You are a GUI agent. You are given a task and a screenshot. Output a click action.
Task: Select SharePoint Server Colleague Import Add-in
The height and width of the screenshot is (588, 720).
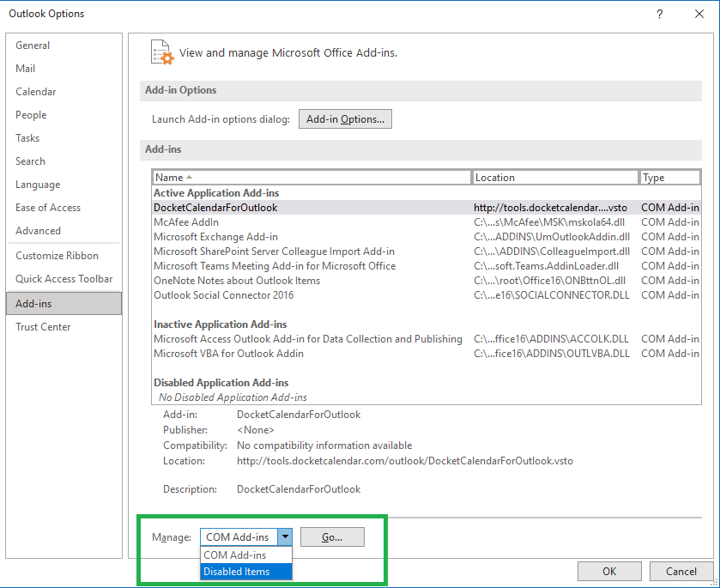427,252
